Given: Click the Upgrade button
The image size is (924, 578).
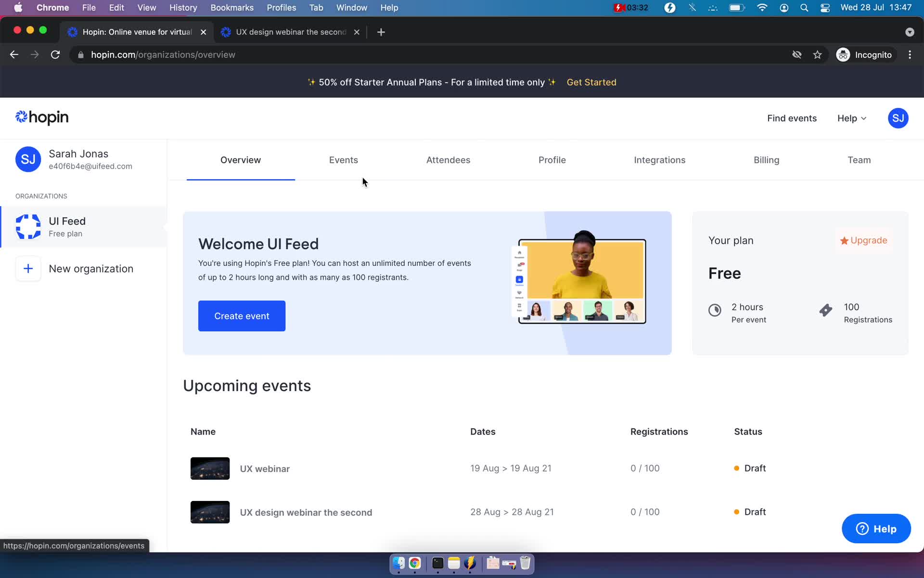Looking at the screenshot, I should (x=863, y=240).
